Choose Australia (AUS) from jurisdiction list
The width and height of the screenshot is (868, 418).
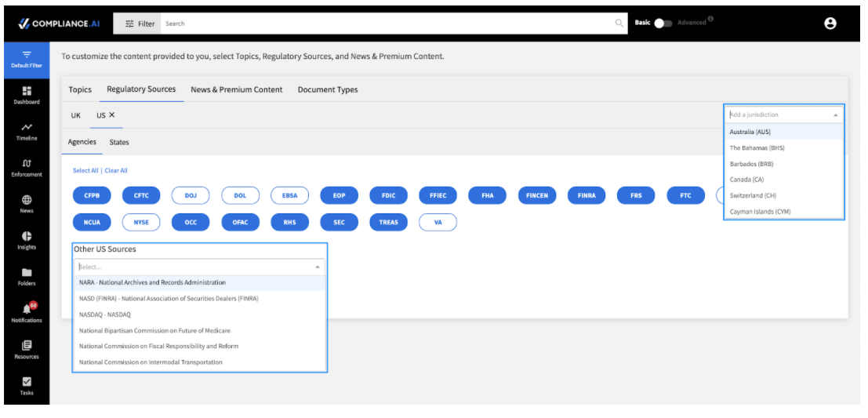pyautogui.click(x=784, y=132)
